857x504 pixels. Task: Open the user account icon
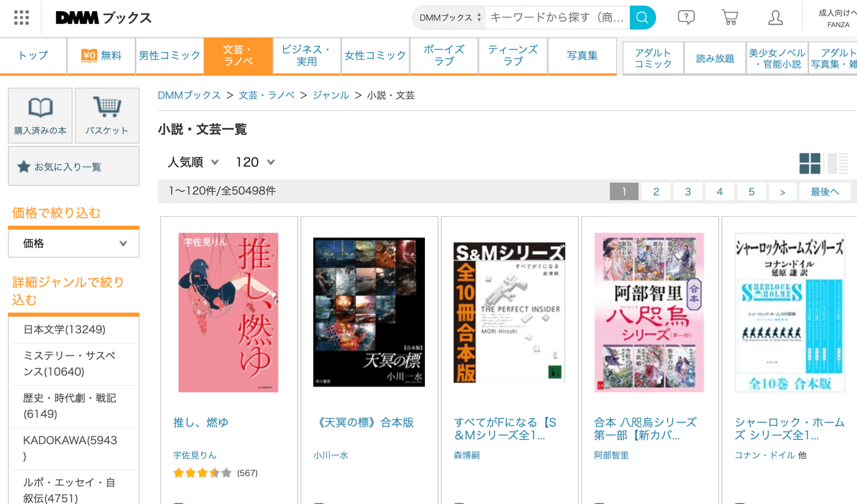point(775,17)
